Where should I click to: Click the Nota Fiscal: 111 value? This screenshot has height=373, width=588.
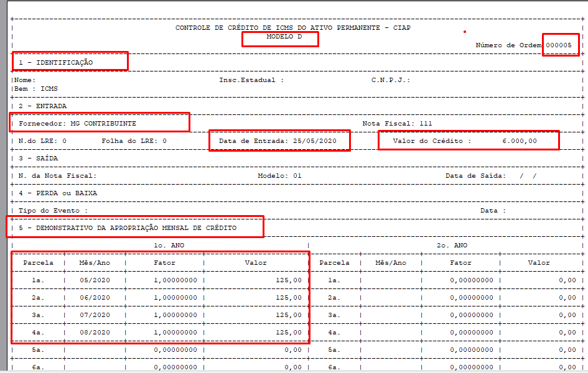[397, 124]
